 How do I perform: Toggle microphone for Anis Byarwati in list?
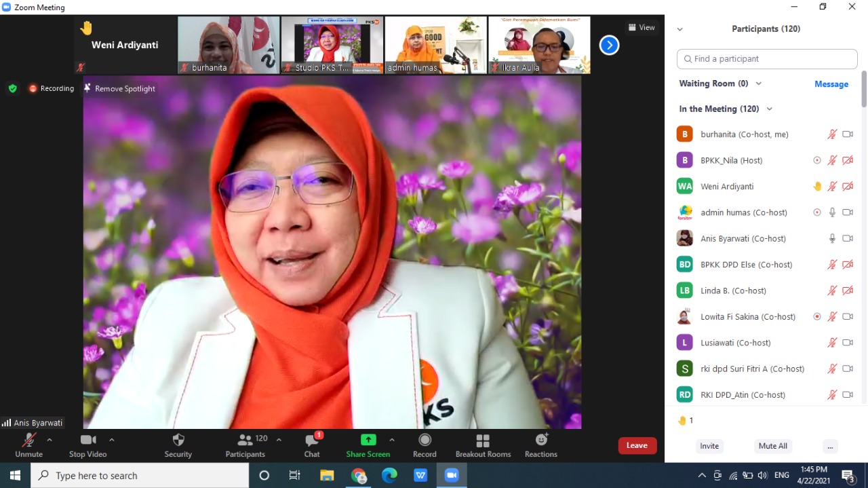(832, 238)
